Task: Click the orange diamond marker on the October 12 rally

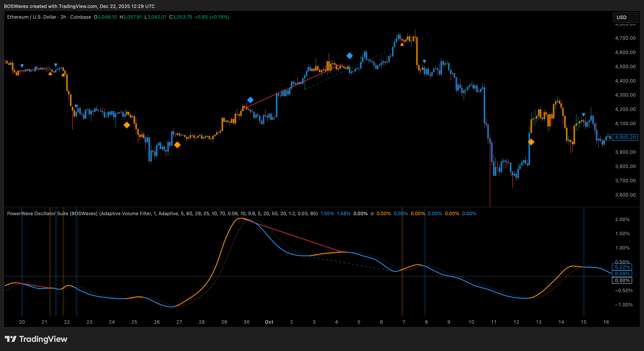Action: pyautogui.click(x=531, y=142)
